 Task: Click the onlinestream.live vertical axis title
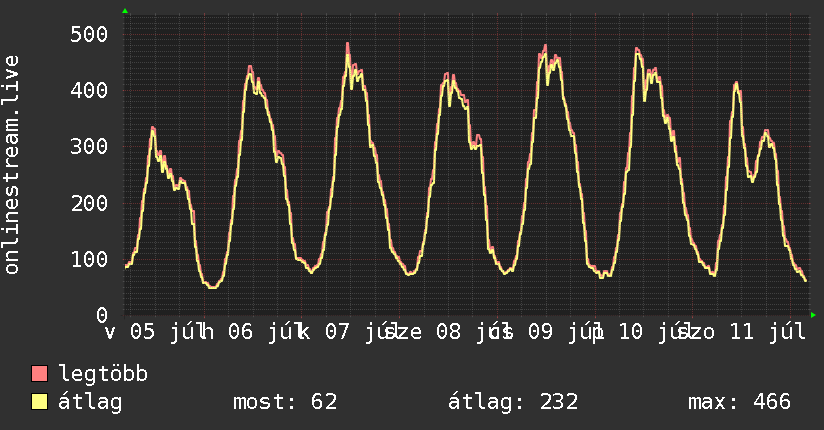(12, 165)
